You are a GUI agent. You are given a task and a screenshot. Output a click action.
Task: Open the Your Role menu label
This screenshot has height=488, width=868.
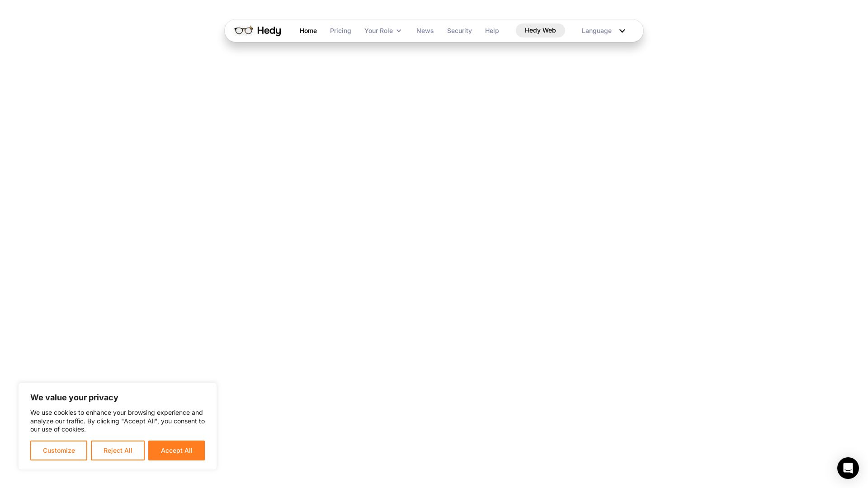(x=378, y=31)
